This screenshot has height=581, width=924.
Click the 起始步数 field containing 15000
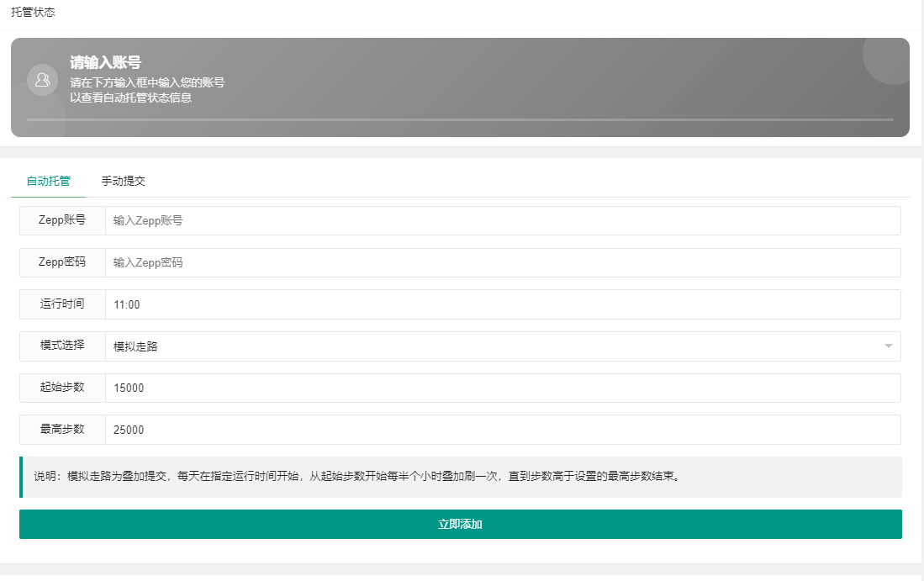pos(502,388)
